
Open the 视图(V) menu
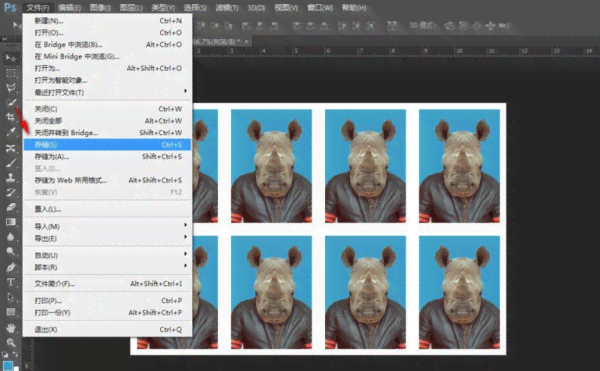click(x=286, y=8)
